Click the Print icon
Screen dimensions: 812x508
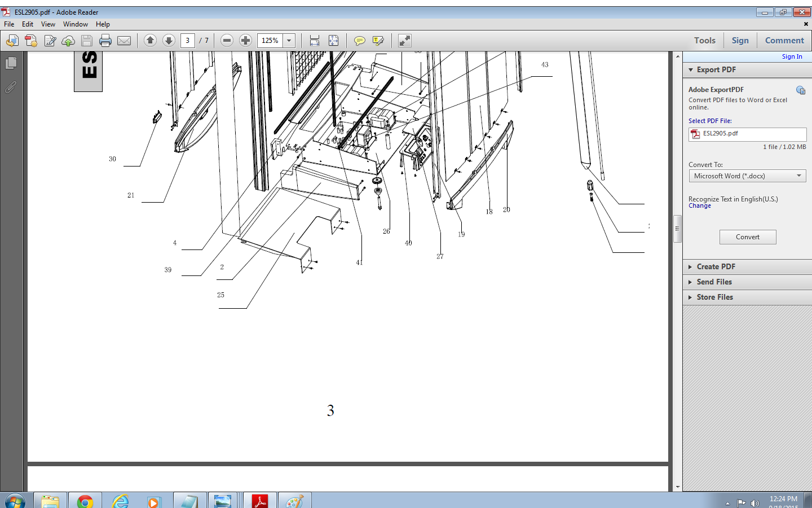coord(105,41)
